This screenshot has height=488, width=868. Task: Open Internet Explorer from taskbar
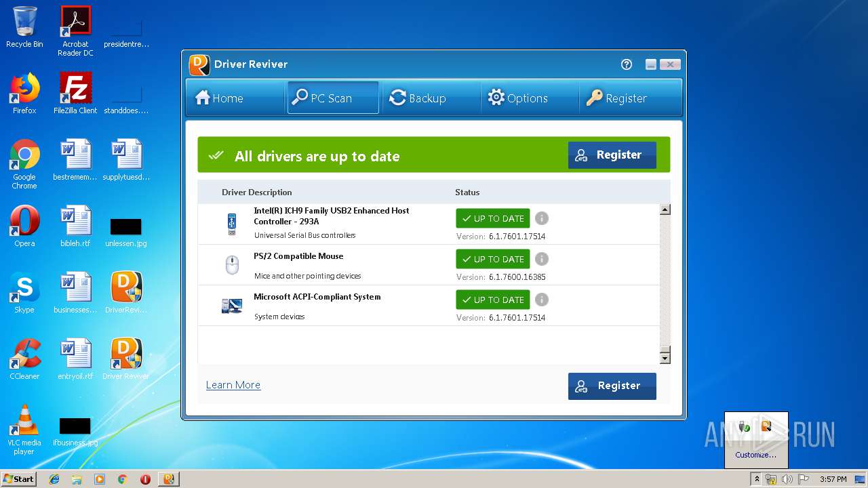click(54, 479)
